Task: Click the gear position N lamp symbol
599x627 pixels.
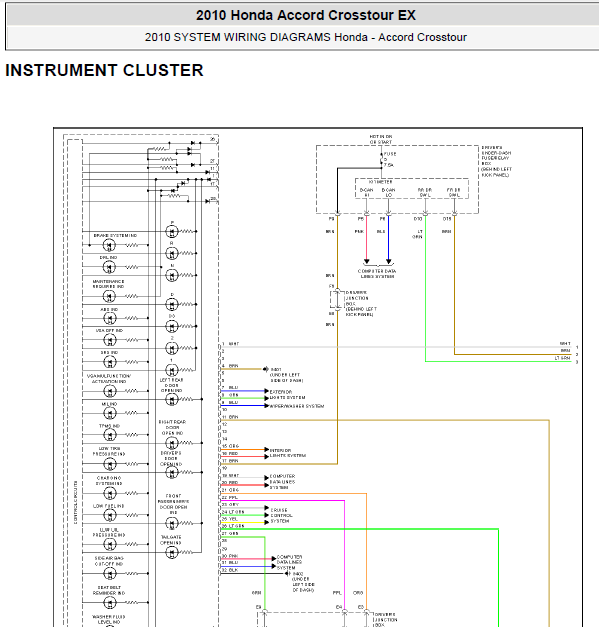Action: pos(172,276)
